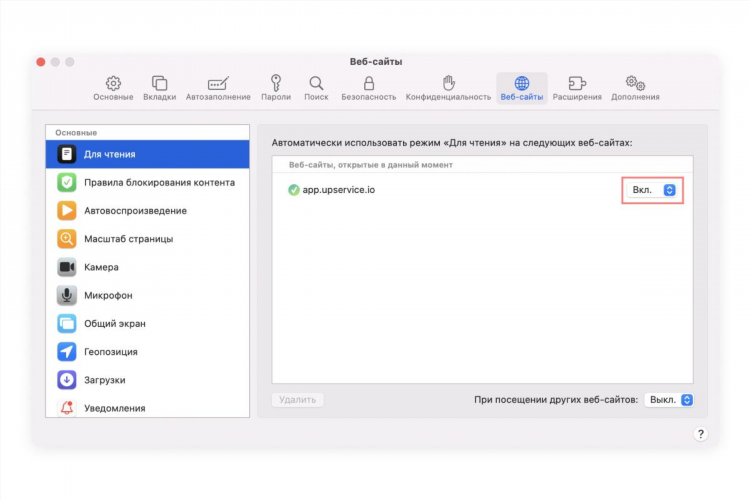Switch to the Автозаполнение tab

[x=218, y=88]
